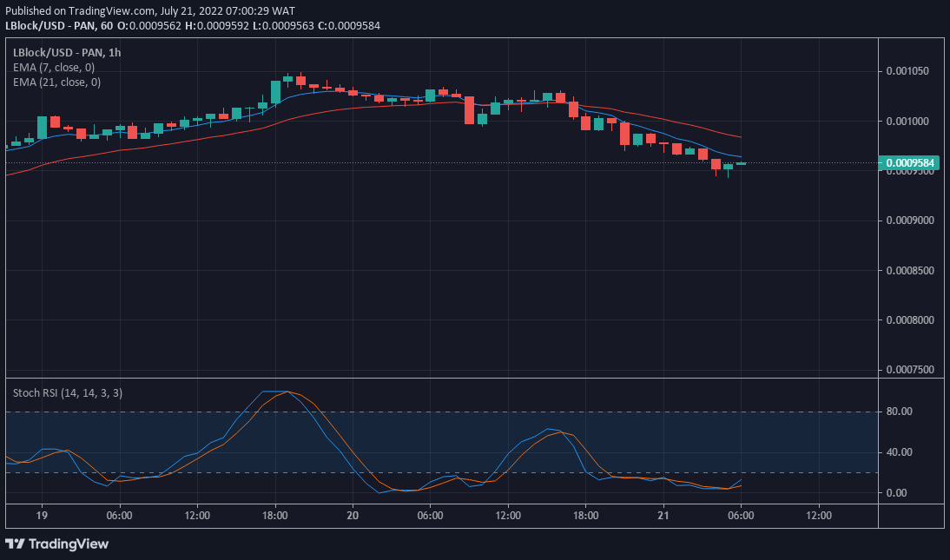Click the 0.001000 price axis label

907,122
